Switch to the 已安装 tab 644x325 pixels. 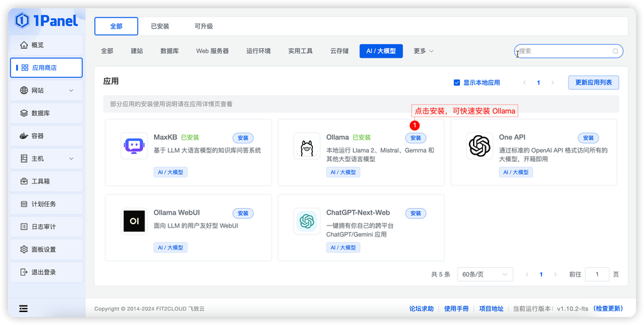pyautogui.click(x=160, y=26)
